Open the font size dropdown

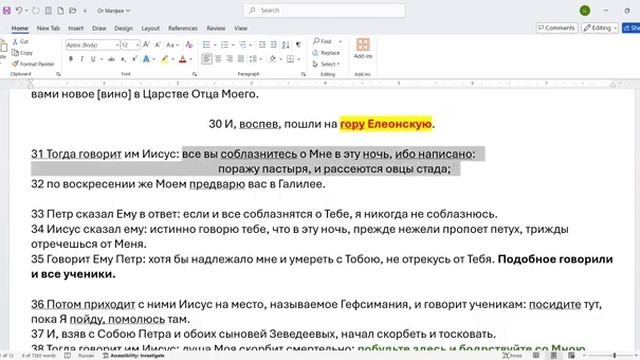click(x=138, y=45)
